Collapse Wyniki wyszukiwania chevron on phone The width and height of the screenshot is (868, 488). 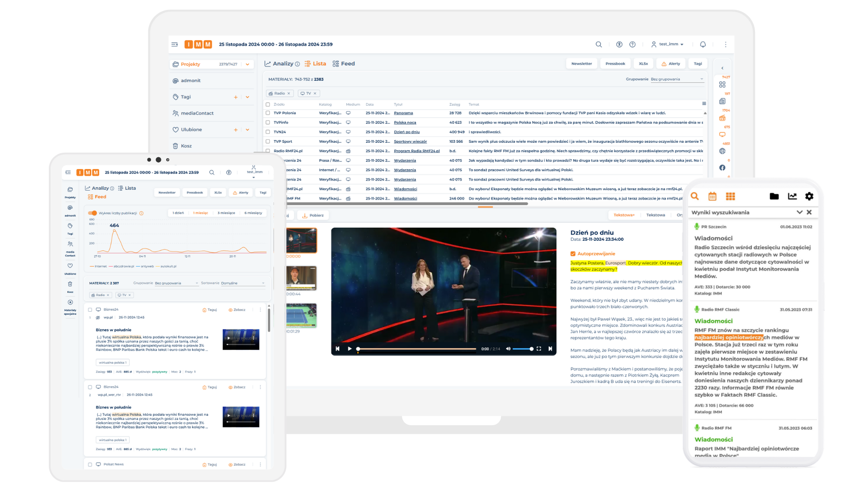(x=799, y=212)
